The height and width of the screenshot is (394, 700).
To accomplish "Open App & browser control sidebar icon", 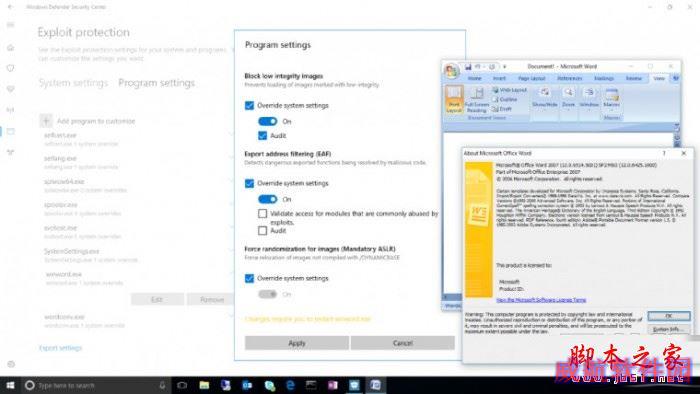I will tap(11, 131).
